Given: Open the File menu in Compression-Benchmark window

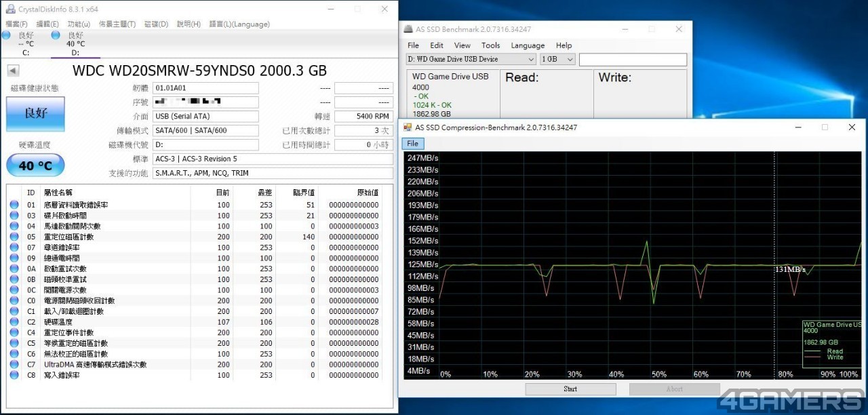Looking at the screenshot, I should click(x=412, y=143).
